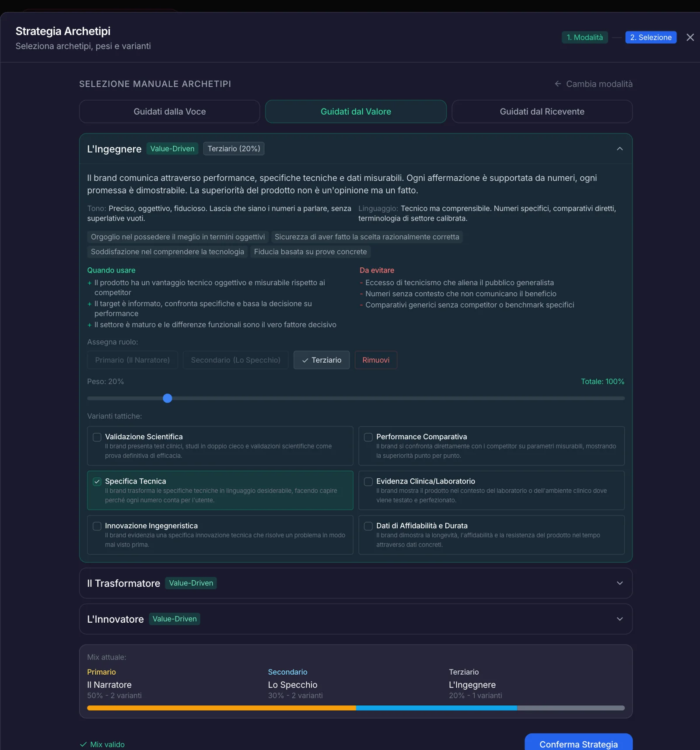Click L'Ingegnere in the Mix attuale summary
The image size is (700, 750).
[472, 685]
